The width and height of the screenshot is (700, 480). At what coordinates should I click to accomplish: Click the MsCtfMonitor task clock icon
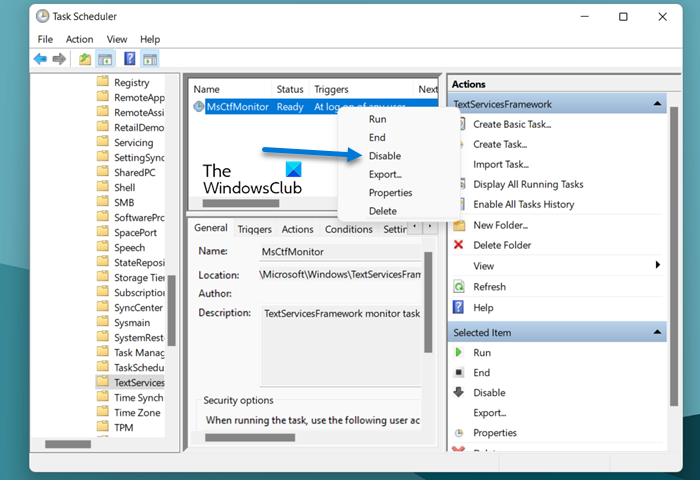(198, 107)
